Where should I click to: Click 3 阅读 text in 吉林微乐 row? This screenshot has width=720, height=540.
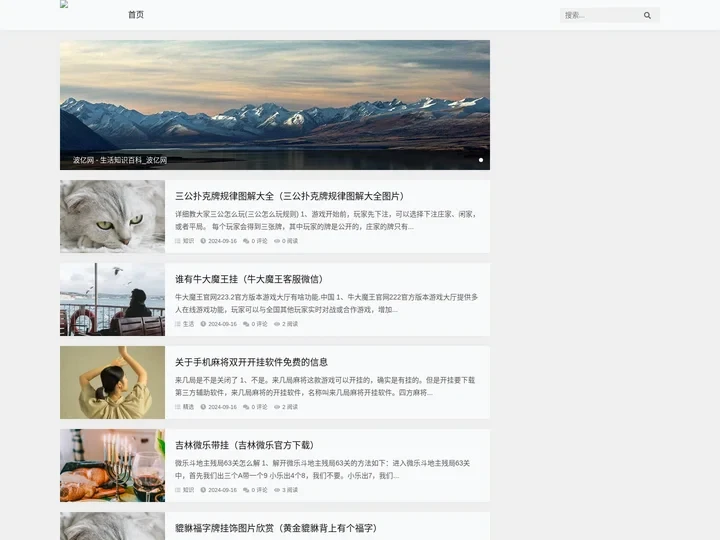point(290,490)
